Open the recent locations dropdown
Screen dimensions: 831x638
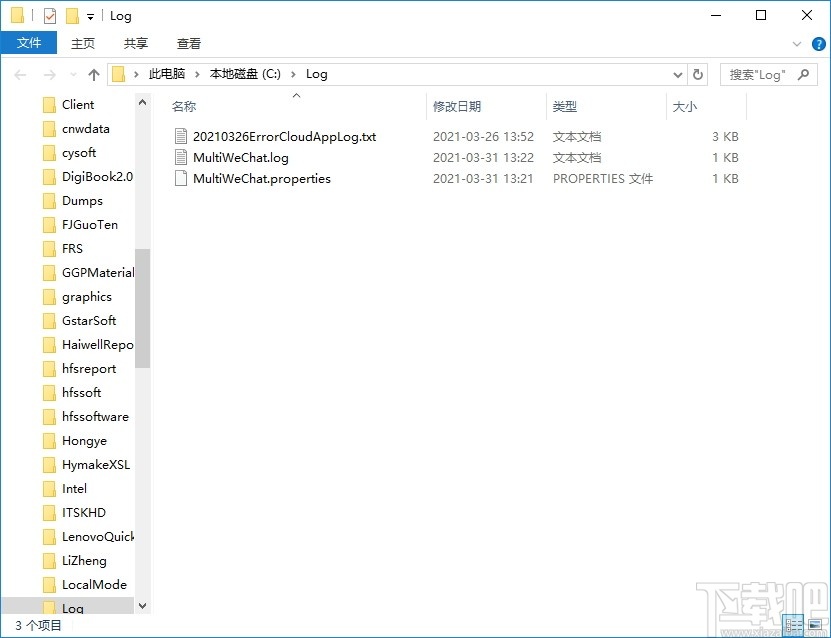click(x=73, y=75)
